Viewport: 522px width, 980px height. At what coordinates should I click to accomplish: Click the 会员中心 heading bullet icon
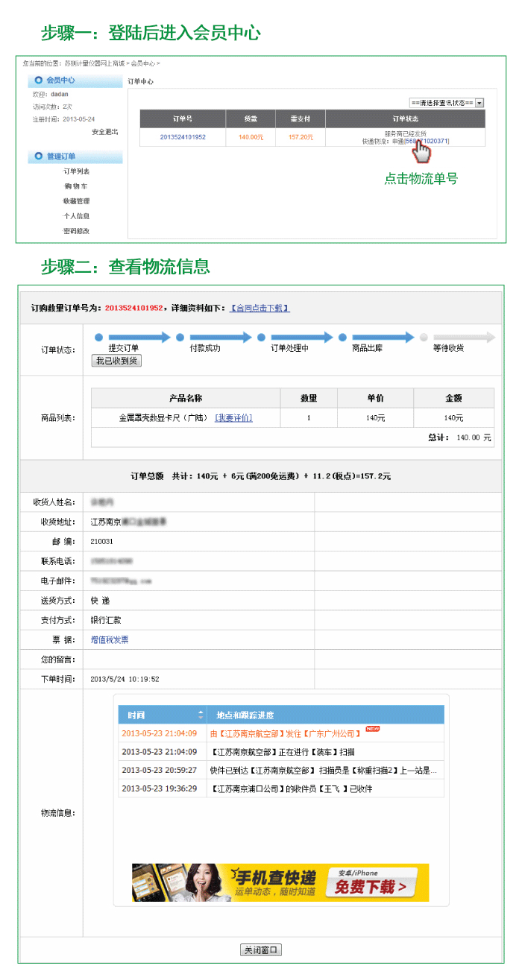coord(39,80)
